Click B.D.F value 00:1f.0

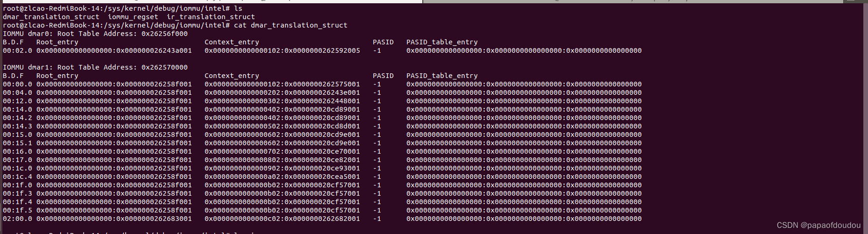(18, 185)
